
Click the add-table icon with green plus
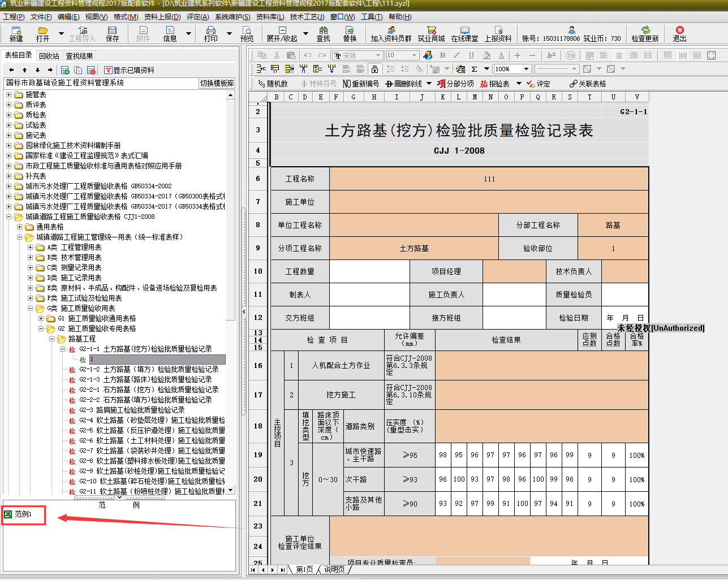pyautogui.click(x=65, y=70)
